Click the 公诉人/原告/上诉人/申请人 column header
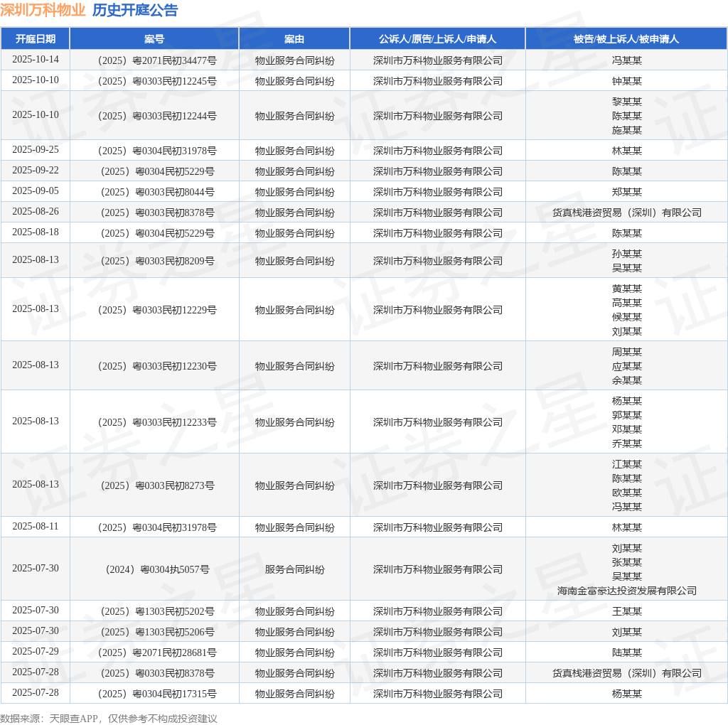 point(437,39)
